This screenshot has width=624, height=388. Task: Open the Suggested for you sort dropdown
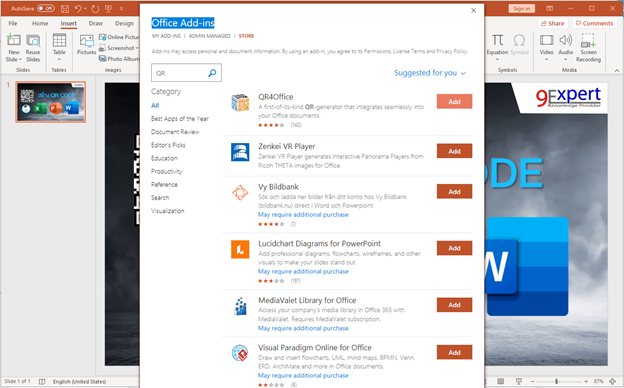pos(430,73)
